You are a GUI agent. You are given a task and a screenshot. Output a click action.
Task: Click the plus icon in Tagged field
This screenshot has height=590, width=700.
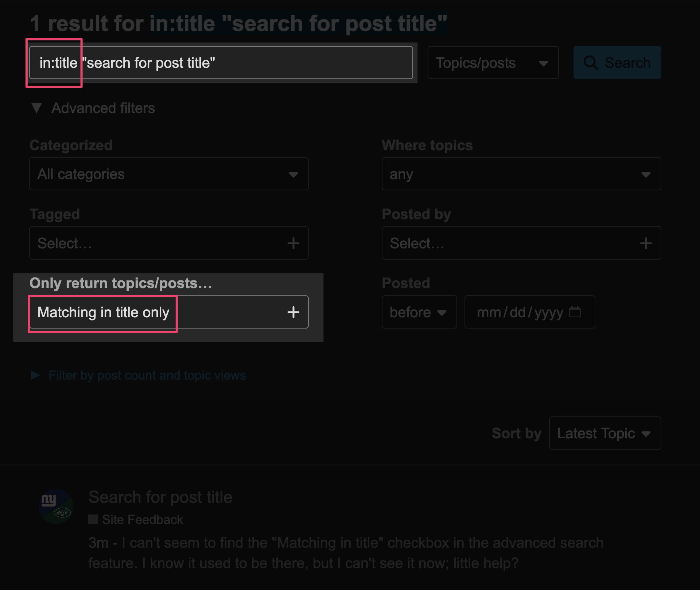[293, 243]
